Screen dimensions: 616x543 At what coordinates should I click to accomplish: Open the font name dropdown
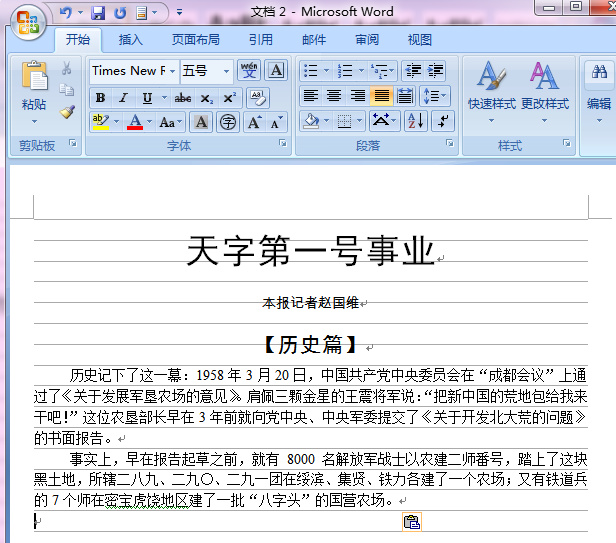(172, 71)
